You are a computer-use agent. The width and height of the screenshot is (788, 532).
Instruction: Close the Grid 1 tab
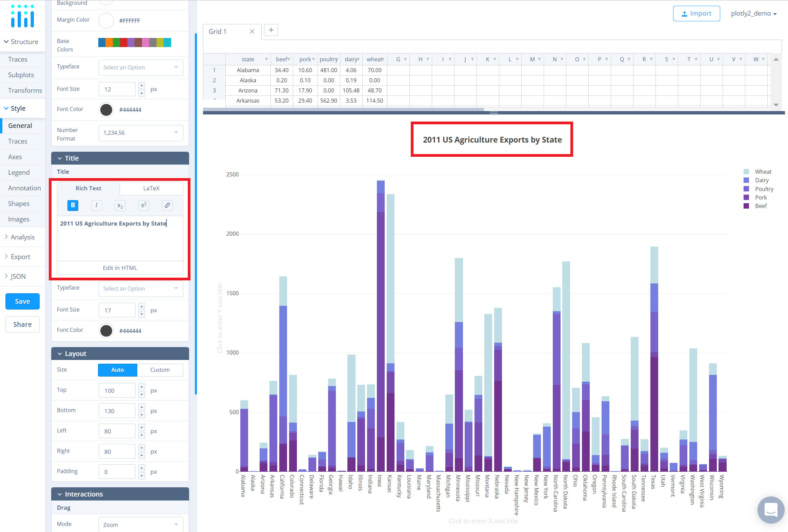coord(252,31)
